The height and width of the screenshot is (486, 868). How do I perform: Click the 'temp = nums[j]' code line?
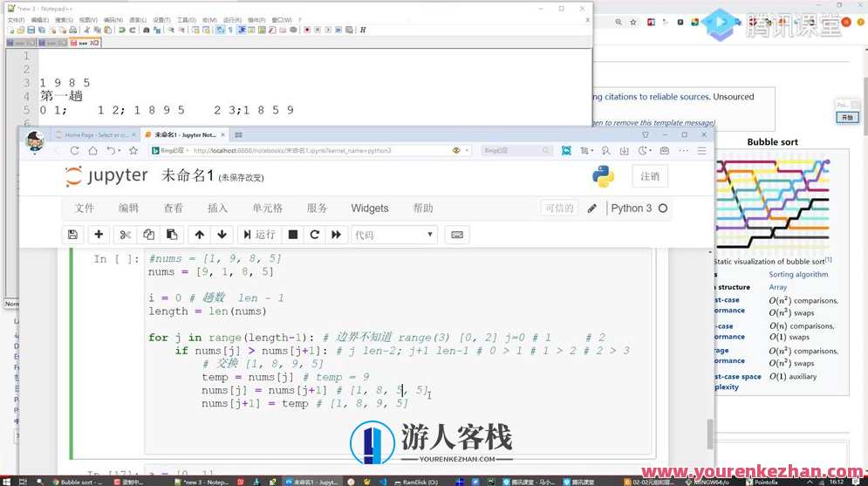tap(248, 377)
